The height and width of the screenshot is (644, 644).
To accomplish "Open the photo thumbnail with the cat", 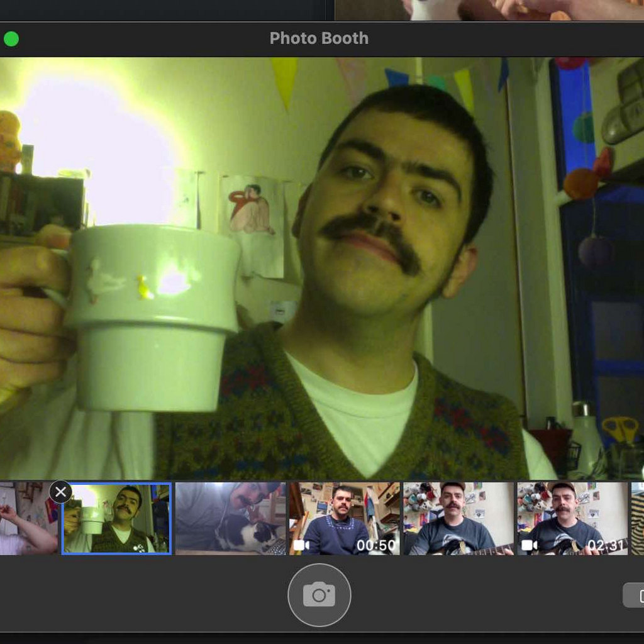I will (230, 518).
